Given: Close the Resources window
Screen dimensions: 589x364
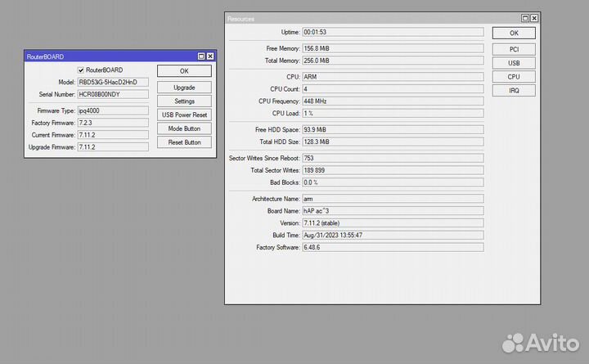Looking at the screenshot, I should 535,18.
